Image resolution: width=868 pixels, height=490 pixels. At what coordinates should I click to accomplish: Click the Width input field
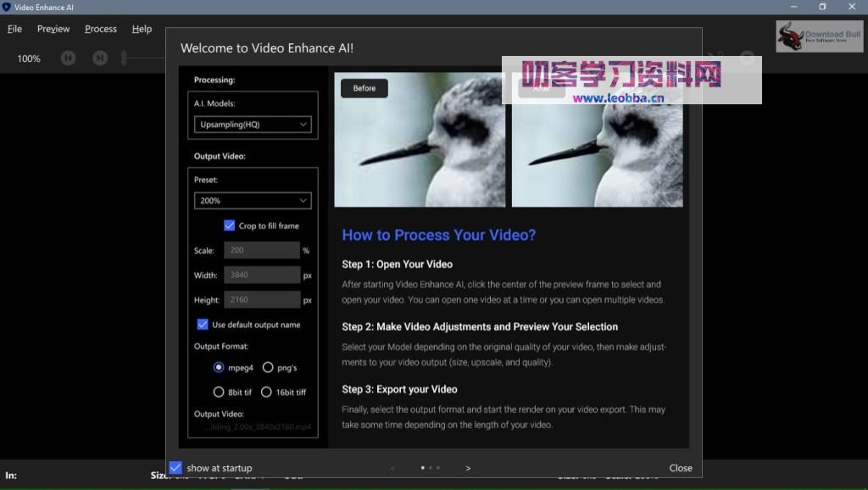[262, 275]
